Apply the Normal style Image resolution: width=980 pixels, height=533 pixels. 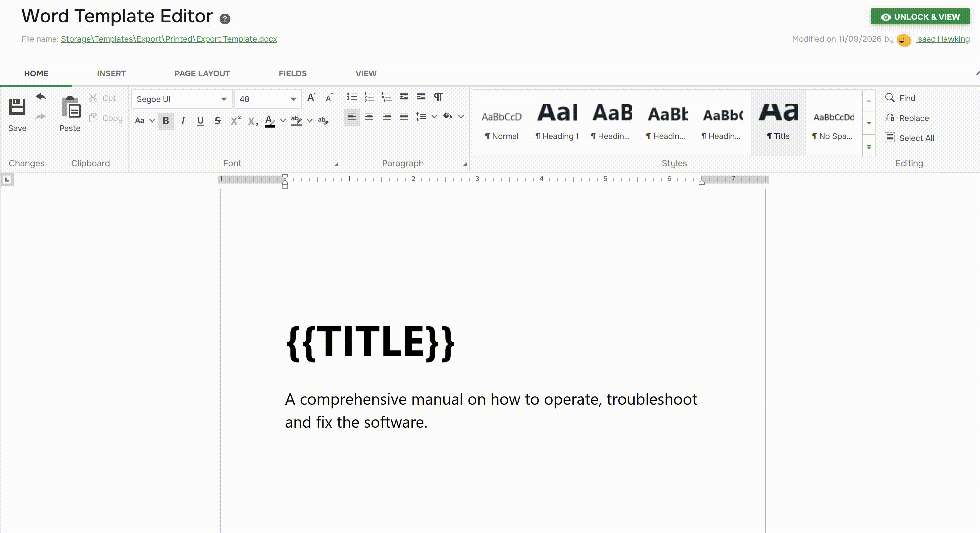coord(501,122)
